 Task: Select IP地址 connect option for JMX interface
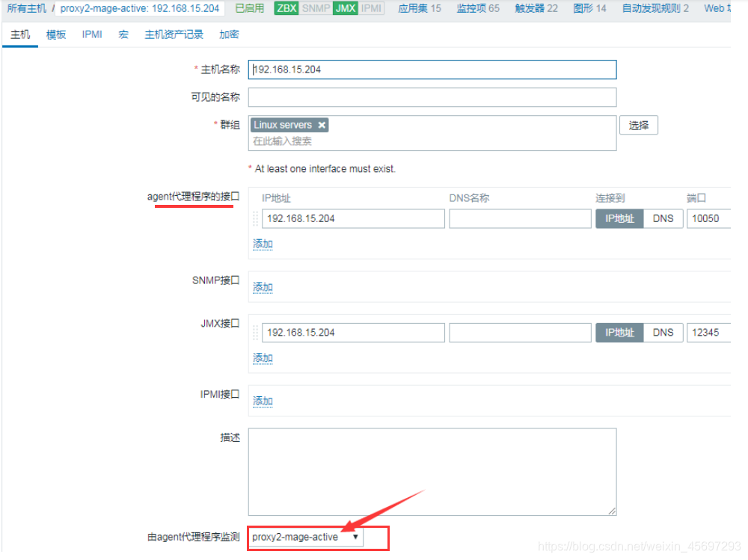(619, 333)
